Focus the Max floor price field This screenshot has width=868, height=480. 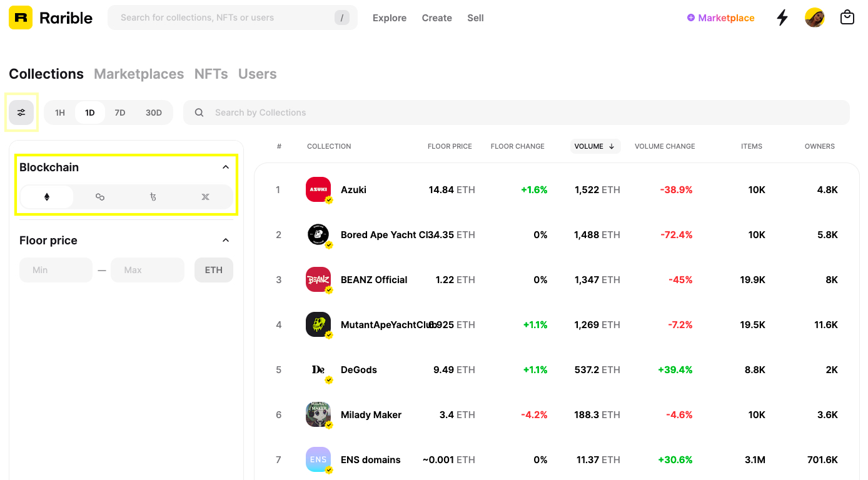148,270
